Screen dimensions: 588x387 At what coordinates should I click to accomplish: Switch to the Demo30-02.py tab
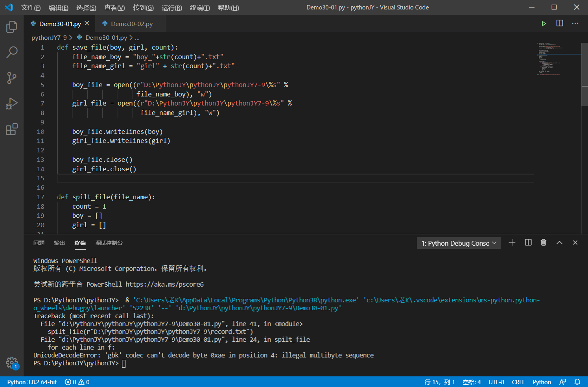click(x=131, y=24)
